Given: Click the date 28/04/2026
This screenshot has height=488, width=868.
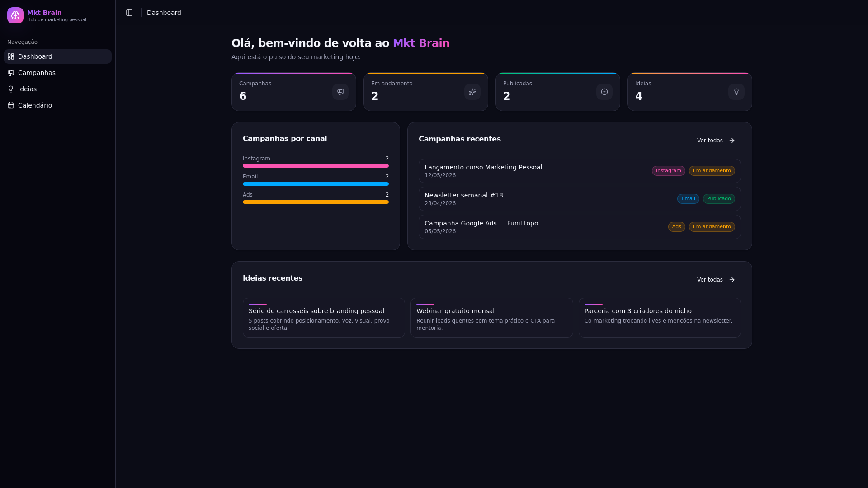Looking at the screenshot, I should 440,203.
